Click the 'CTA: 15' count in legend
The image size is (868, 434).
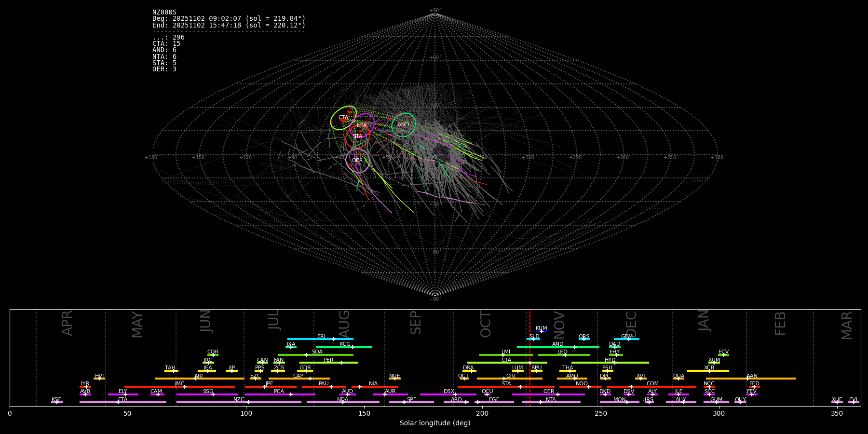pyautogui.click(x=166, y=44)
